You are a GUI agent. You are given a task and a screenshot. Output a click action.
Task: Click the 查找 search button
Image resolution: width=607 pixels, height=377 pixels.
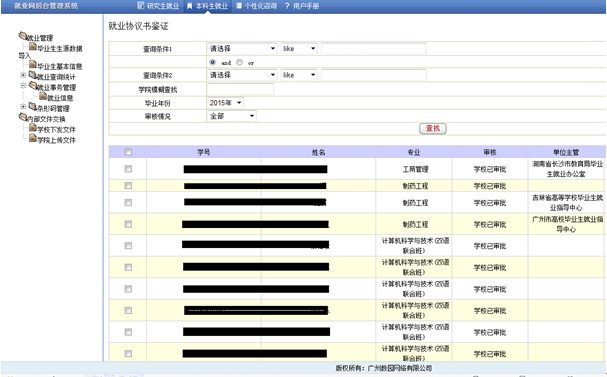[433, 129]
